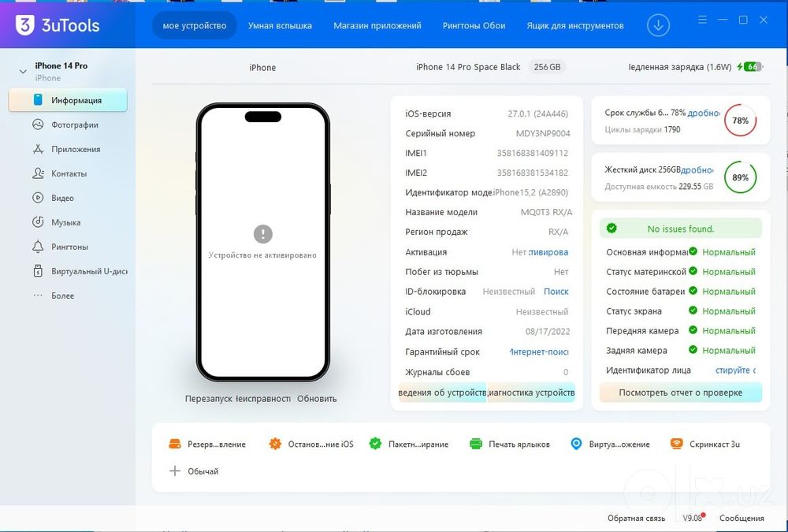
Task: Select Информация in the sidebar
Action: 68,100
